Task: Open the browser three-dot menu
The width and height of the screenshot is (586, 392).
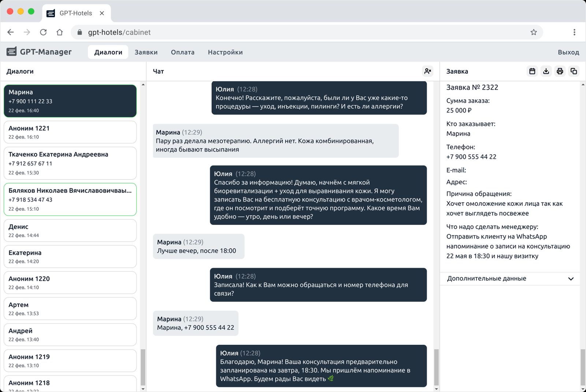Action: pos(574,32)
